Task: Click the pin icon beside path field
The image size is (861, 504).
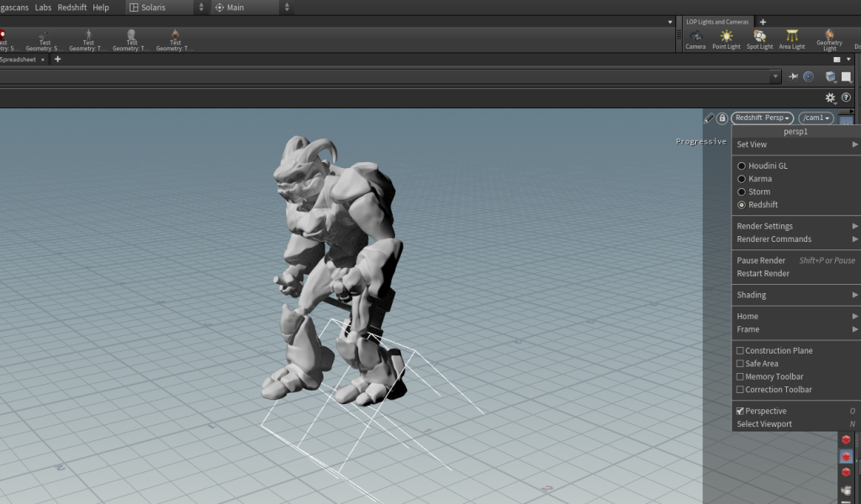Action: [793, 76]
